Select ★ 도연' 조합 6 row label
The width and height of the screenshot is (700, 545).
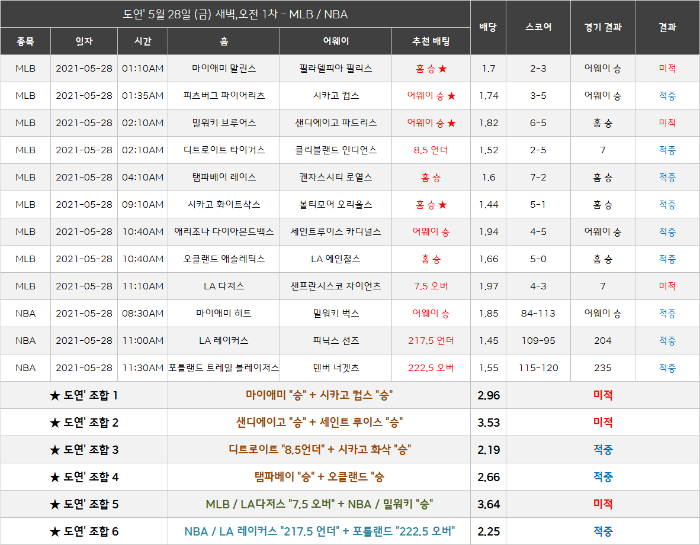click(84, 532)
